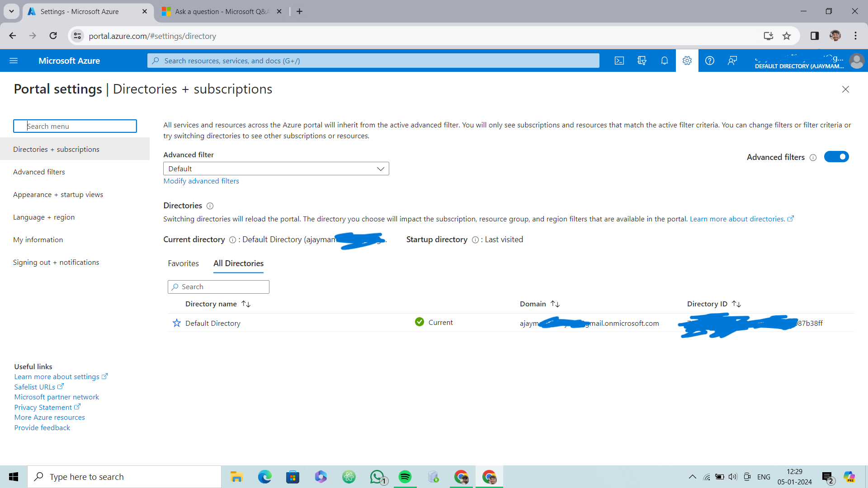Screen dimensions: 868x488
Task: Open Learn more about directories link
Action: [741, 219]
